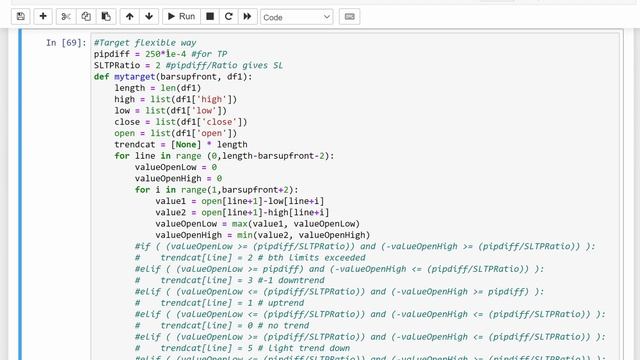The height and width of the screenshot is (360, 640).
Task: Click the 'value1 = open[line+1]-low[line+i]' line
Action: coord(240,201)
